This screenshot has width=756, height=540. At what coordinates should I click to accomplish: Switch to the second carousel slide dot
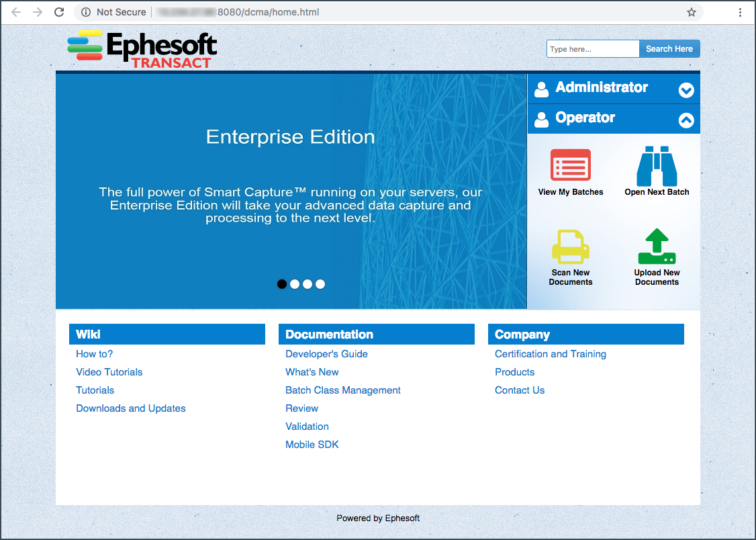click(295, 284)
